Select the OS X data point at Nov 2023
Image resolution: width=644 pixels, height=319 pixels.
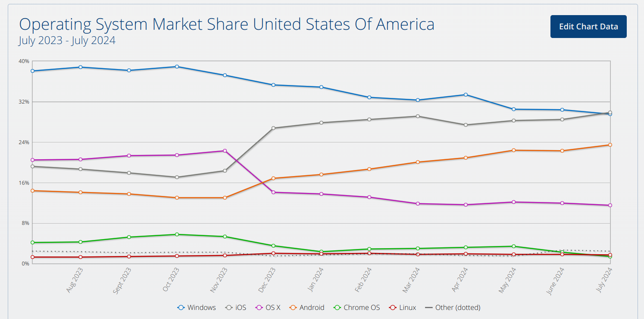(225, 151)
